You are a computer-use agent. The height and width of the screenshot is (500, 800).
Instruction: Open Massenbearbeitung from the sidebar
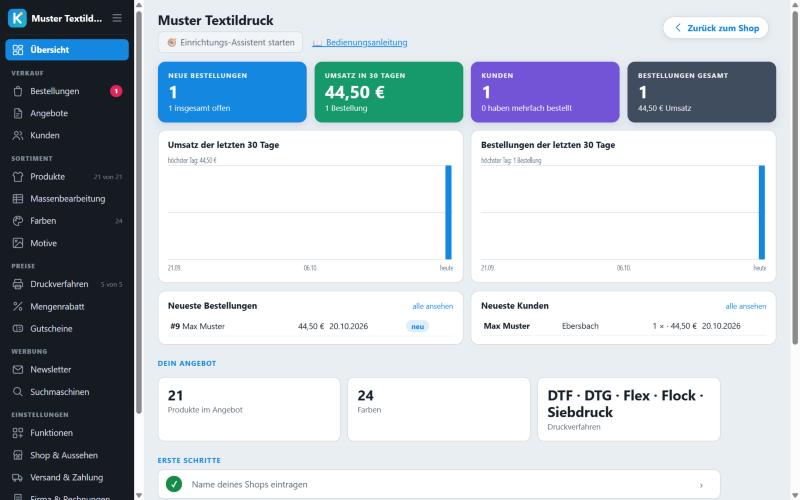(67, 198)
